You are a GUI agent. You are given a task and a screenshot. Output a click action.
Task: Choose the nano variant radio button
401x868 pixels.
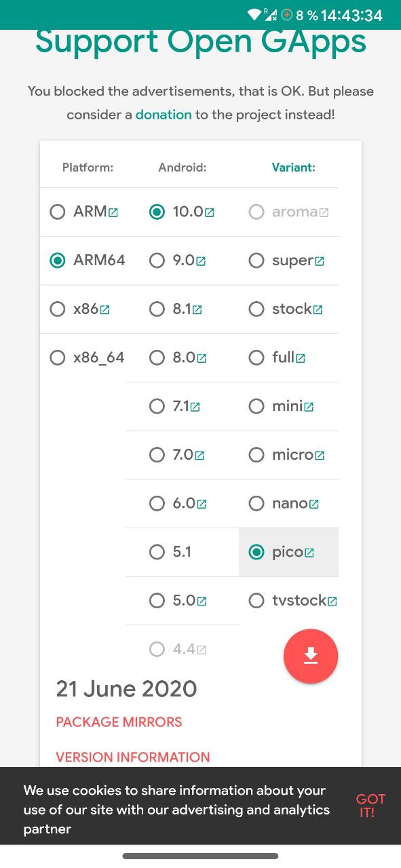coord(256,503)
